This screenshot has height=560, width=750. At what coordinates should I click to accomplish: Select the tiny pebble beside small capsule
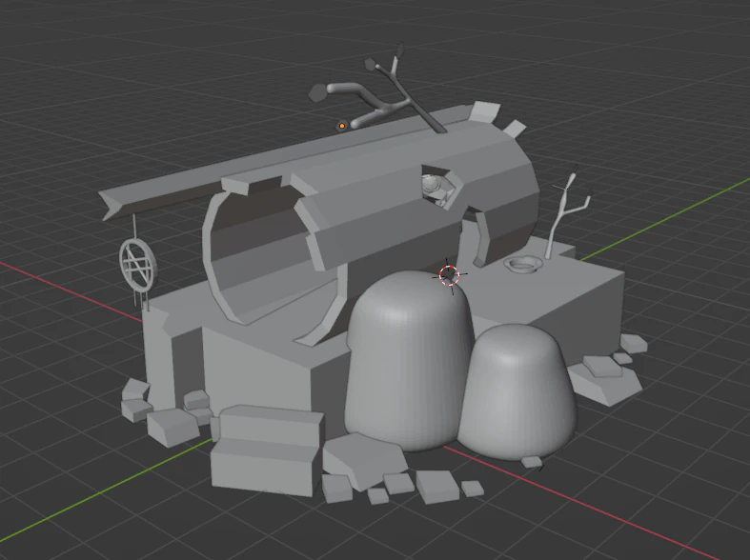[532, 462]
